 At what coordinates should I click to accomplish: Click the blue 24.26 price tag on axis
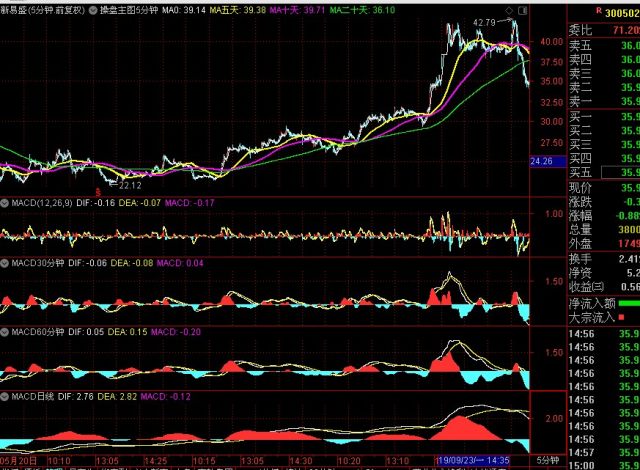(x=543, y=160)
